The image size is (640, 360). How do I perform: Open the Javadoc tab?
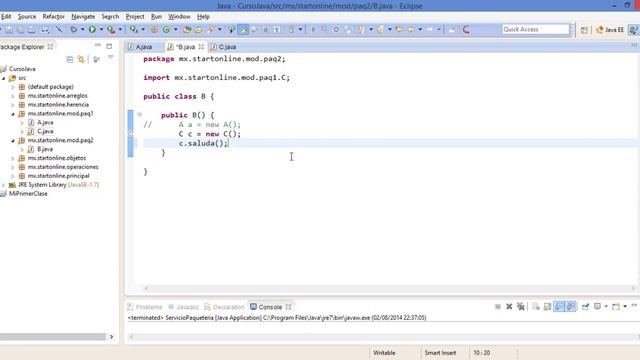click(184, 307)
